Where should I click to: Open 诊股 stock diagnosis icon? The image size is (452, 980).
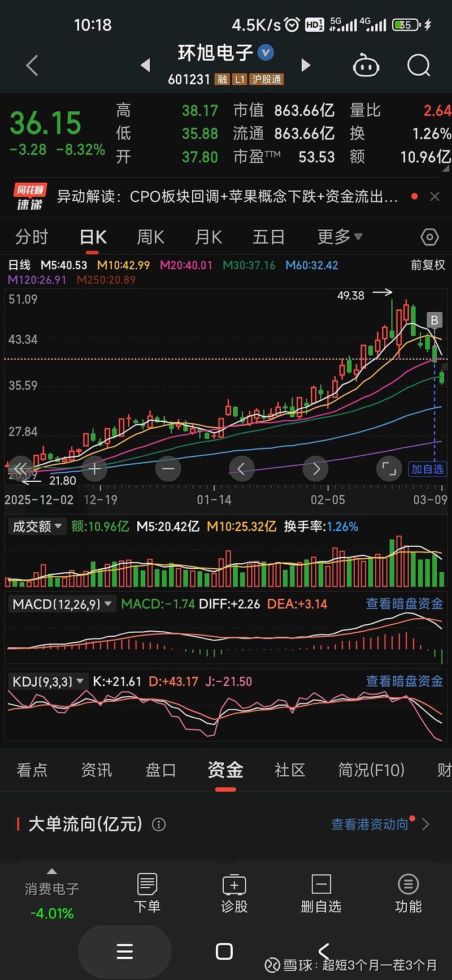pos(234,893)
